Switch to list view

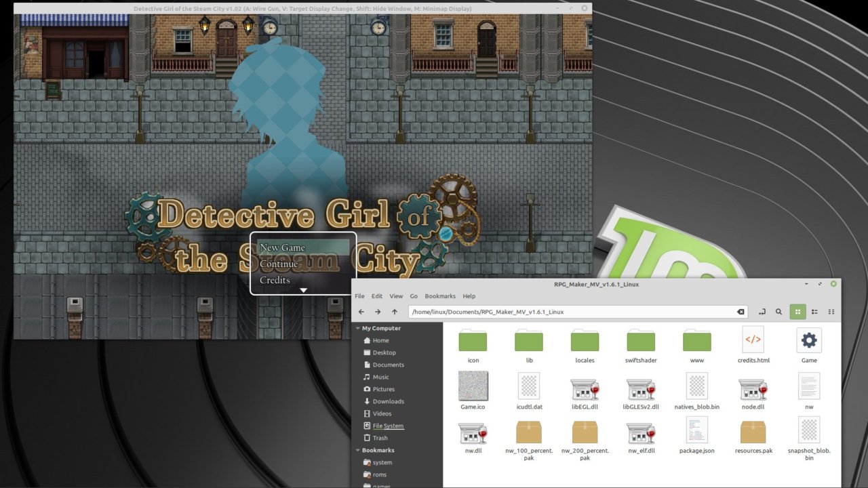(814, 312)
